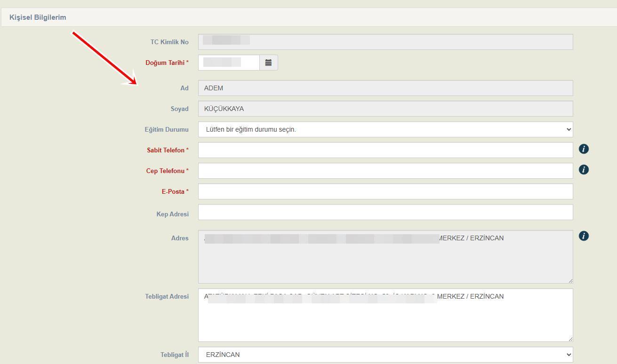Viewport: 617px width, 364px height.
Task: Click resize handle of Tebligat Adresi textarea
Action: (x=570, y=339)
